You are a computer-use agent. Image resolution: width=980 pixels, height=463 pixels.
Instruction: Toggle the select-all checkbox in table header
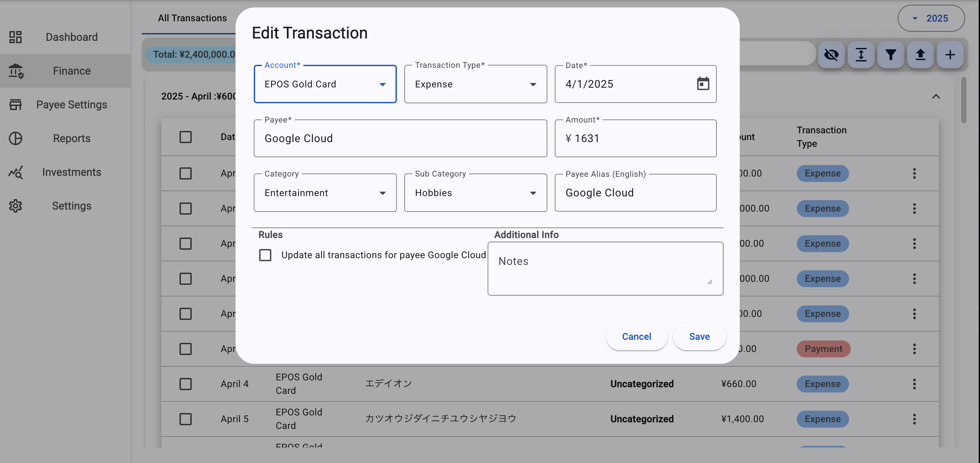[185, 137]
